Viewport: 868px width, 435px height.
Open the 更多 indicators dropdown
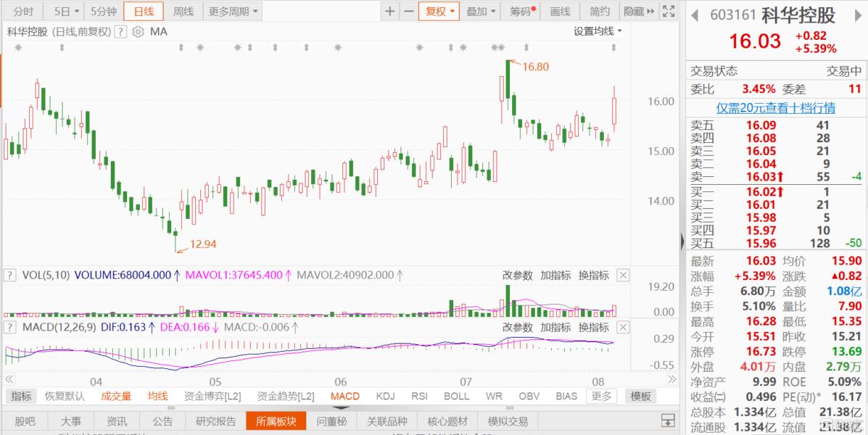click(601, 397)
